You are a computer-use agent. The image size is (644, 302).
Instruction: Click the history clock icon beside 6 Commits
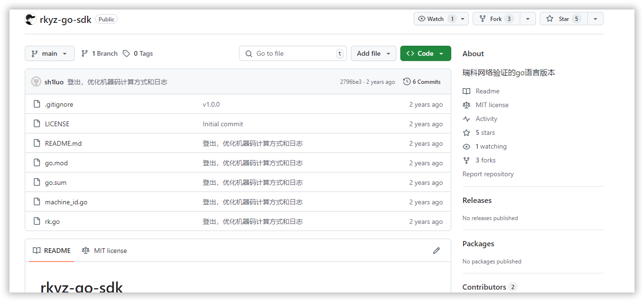click(x=406, y=82)
